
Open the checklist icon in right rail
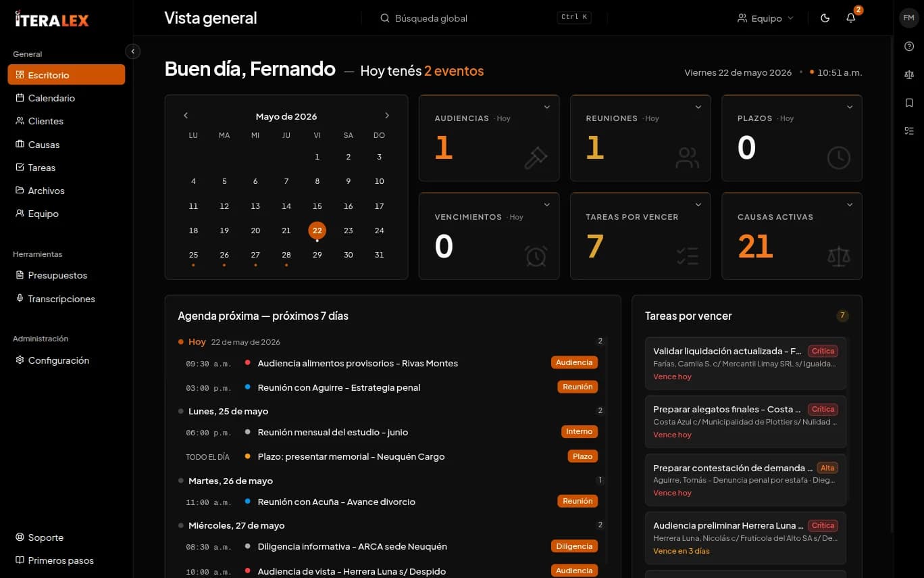(x=909, y=130)
